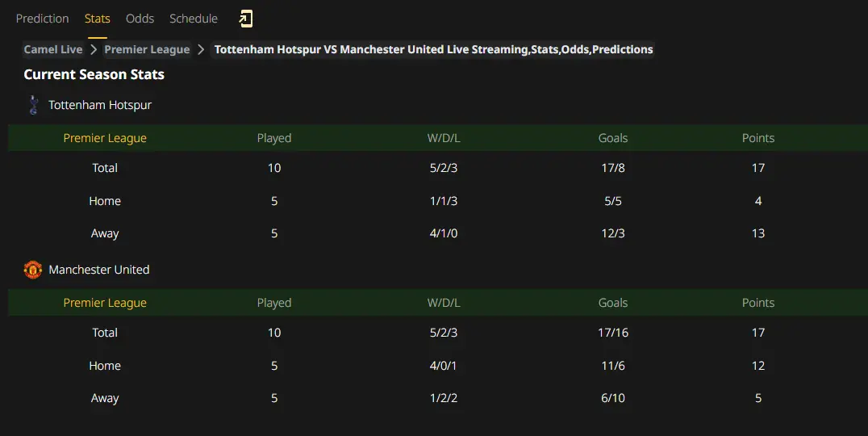Select the Stats tab

pos(98,19)
